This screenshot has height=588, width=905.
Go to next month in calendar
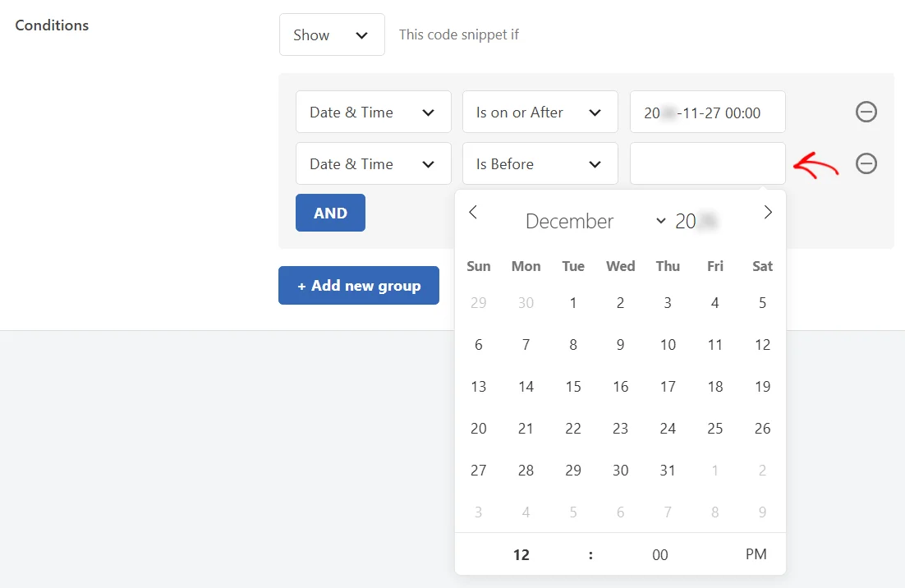pos(768,213)
